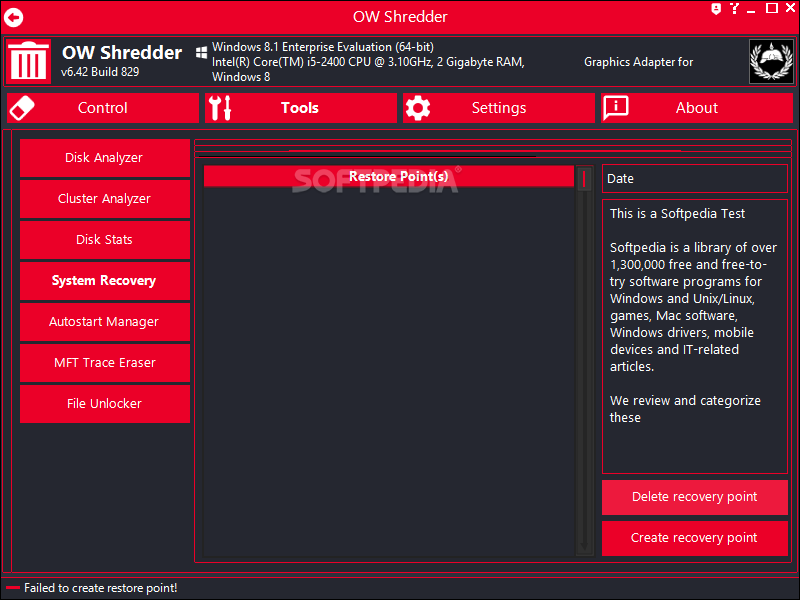Click the back arrow icon in title bar
This screenshot has height=600, width=800.
click(14, 17)
